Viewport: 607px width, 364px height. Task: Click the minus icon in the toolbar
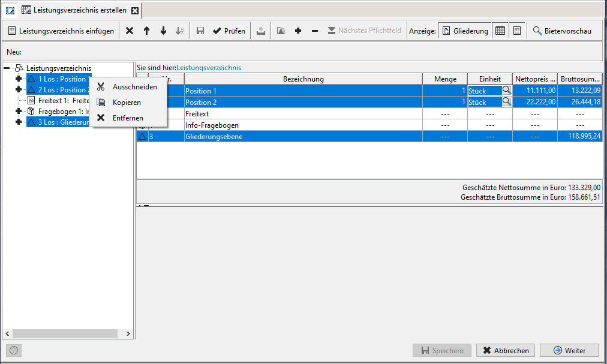coord(315,31)
